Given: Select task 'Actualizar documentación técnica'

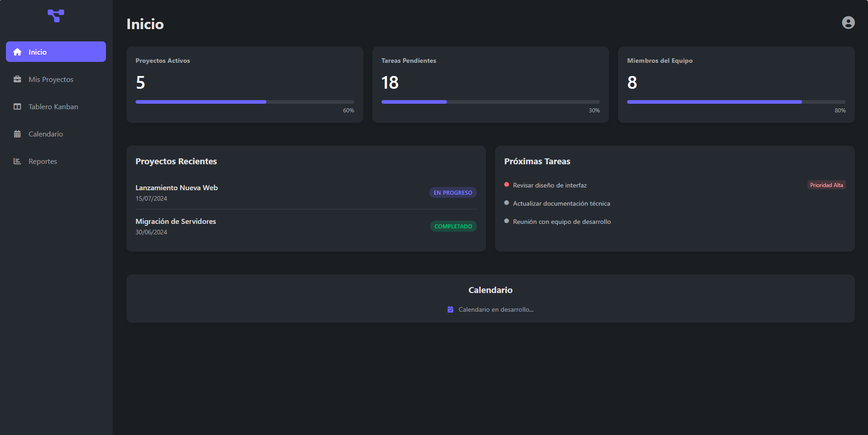Looking at the screenshot, I should pos(561,203).
